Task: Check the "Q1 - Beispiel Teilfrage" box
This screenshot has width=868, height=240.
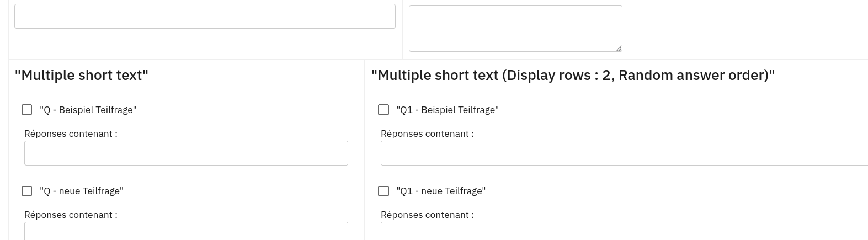Action: coord(384,110)
